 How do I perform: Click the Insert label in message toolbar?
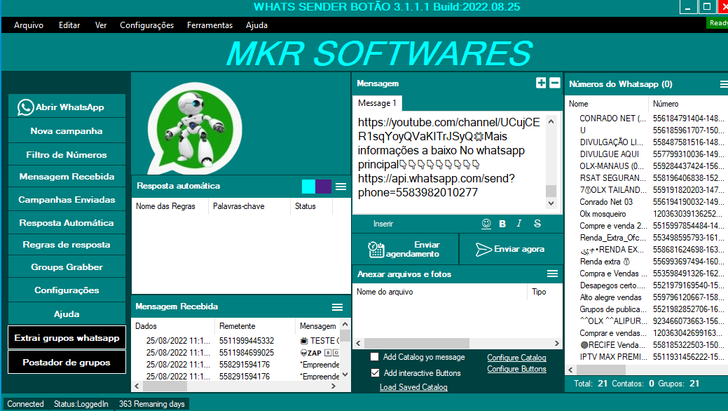pos(383,224)
